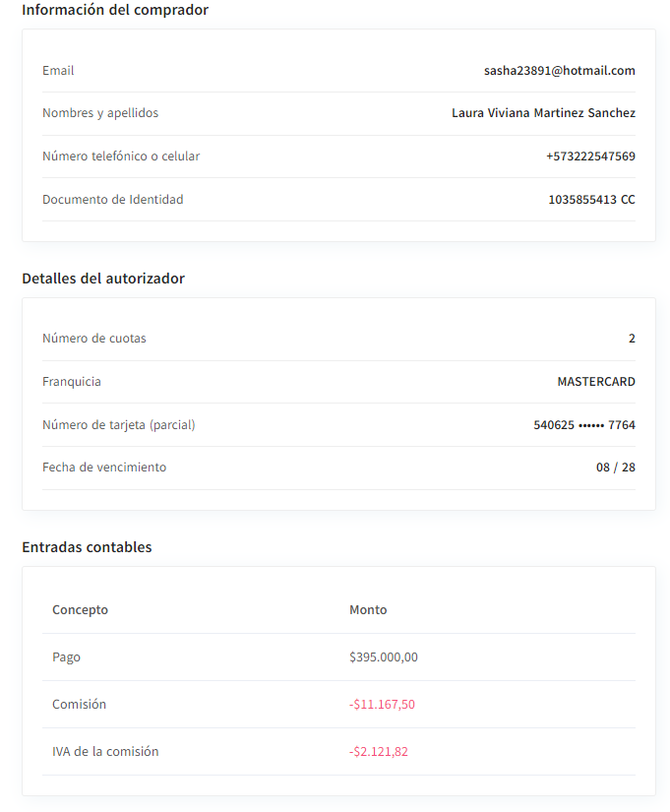Viewport: 670px width, 812px height.
Task: Click the expiration date 08 / 28
Action: [x=615, y=468]
